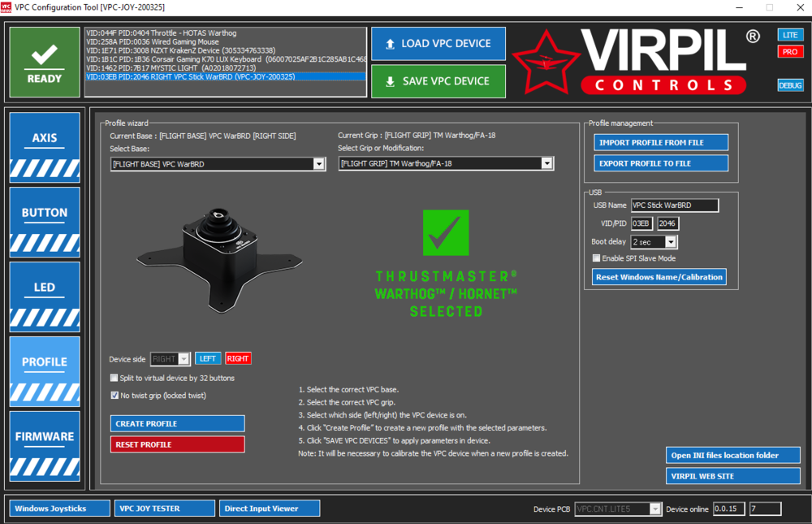812x524 pixels.
Task: Open the VIRPIL WEB SITE link
Action: [x=732, y=476]
